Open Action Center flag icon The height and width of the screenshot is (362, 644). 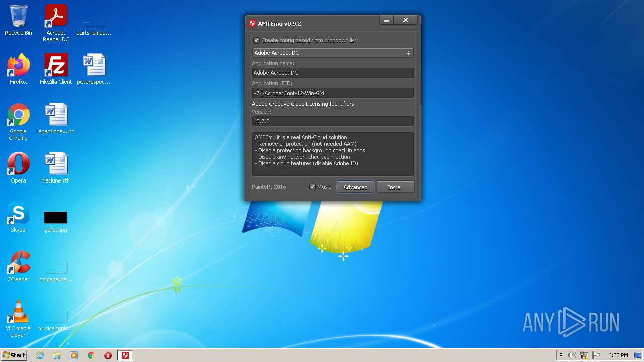coord(596,355)
